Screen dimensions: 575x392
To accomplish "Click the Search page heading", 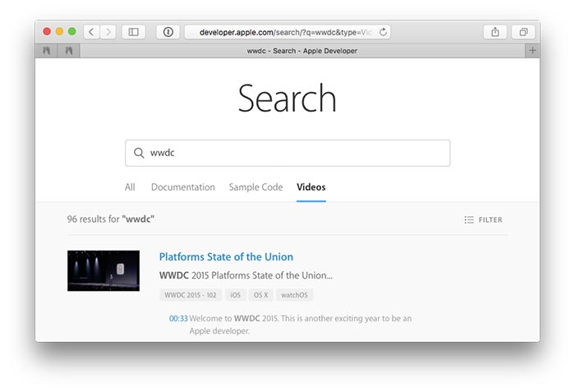I will pos(287,98).
